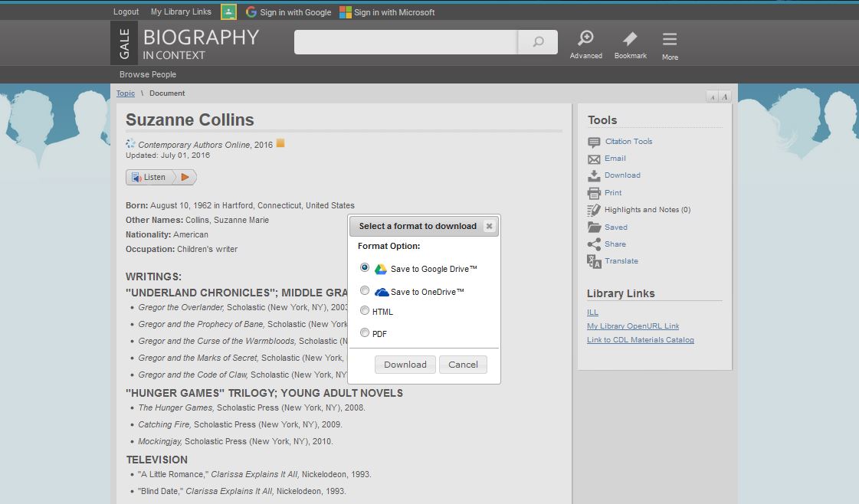Screen dimensions: 859x504
Task: Open Advanced search magnifier icon
Action: point(585,38)
